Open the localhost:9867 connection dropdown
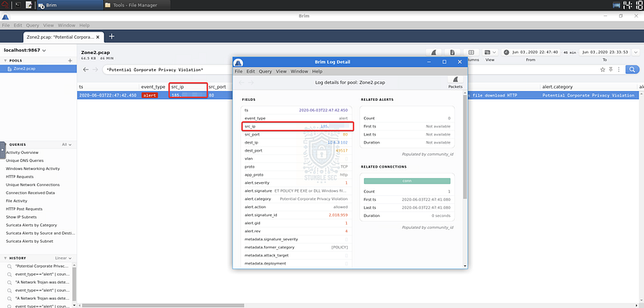This screenshot has height=308, width=644. pyautogui.click(x=25, y=50)
